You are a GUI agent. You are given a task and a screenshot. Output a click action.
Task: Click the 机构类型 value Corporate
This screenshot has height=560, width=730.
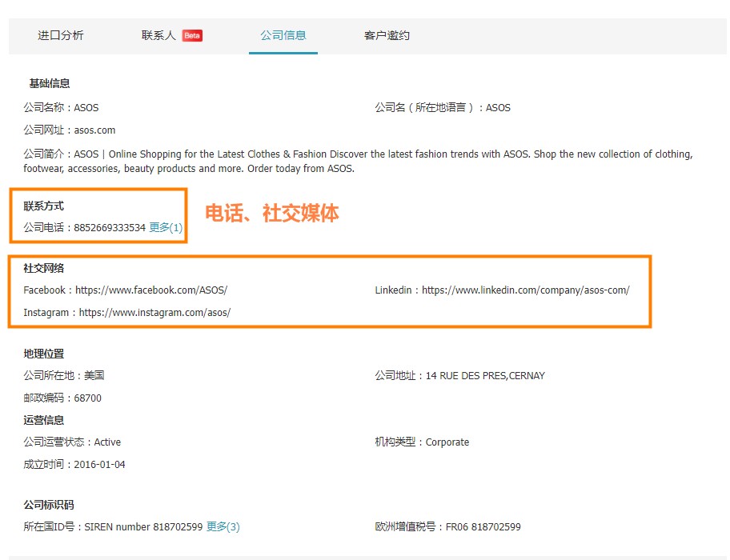(x=447, y=442)
